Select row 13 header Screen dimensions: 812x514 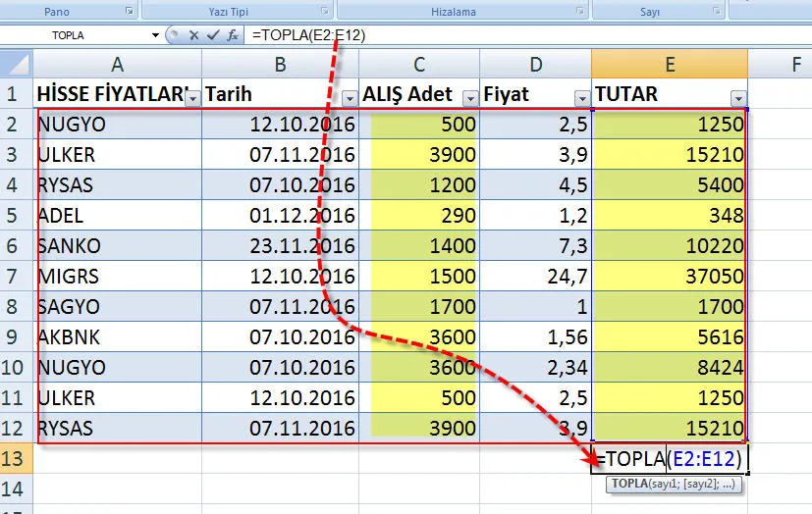click(x=16, y=458)
